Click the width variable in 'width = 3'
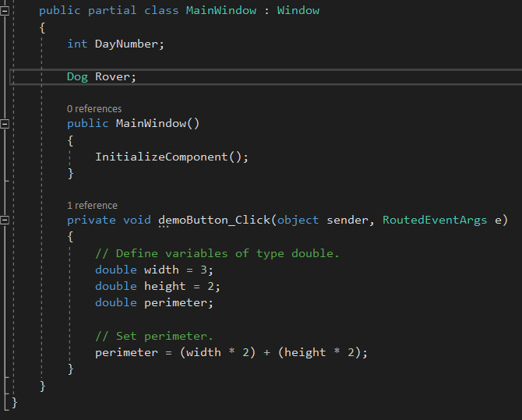This screenshot has width=522, height=420. point(162,270)
